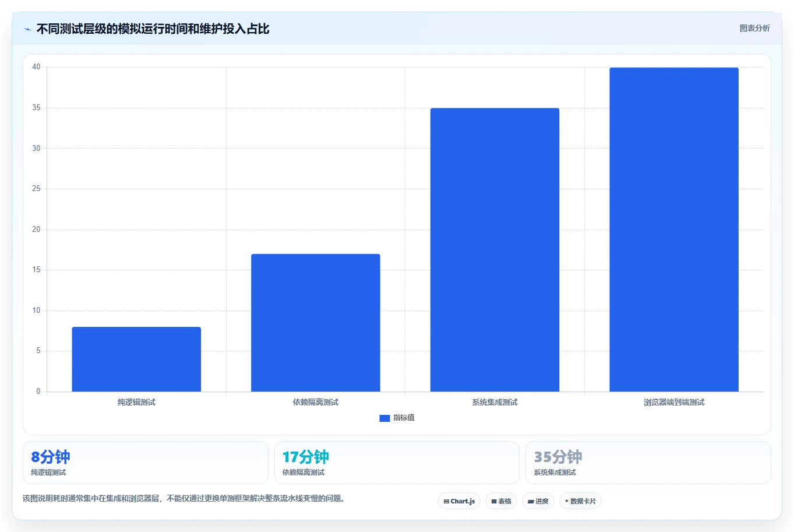Click the lightning icon beside the chart title
The image size is (794, 532).
click(x=27, y=29)
